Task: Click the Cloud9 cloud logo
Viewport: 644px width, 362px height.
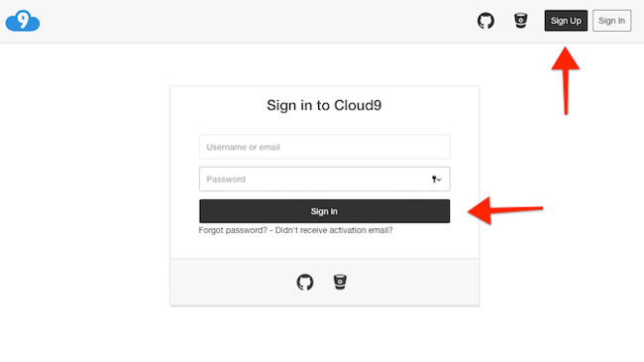Action: click(23, 21)
